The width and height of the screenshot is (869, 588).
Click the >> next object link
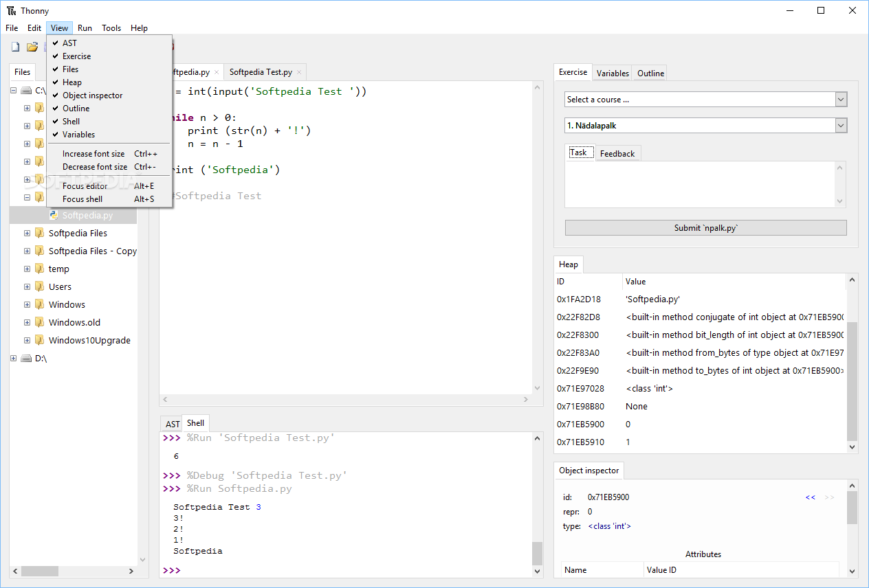tap(829, 497)
